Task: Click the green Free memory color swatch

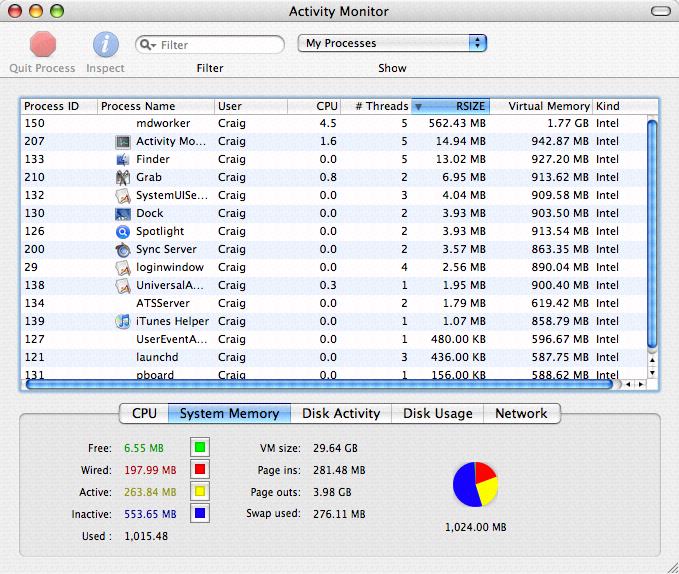Action: pos(200,447)
